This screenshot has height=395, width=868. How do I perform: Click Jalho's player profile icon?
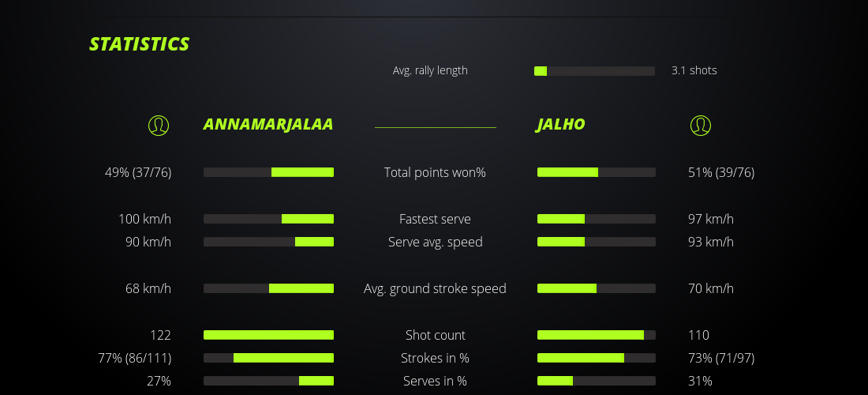point(700,125)
